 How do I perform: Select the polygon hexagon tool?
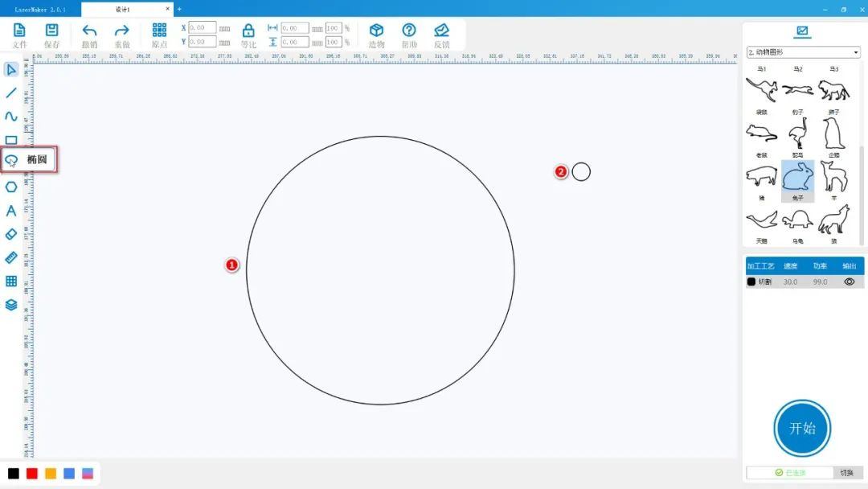11,187
